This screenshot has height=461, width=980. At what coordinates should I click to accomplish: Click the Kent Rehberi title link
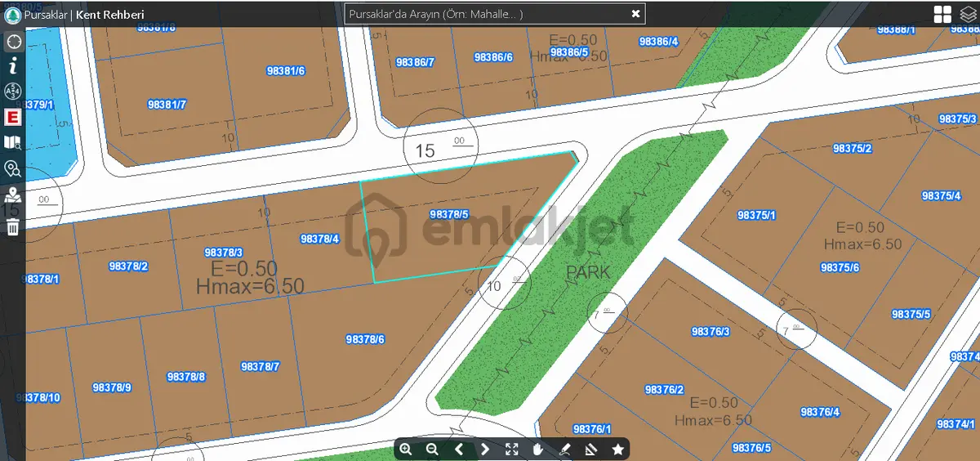click(110, 15)
